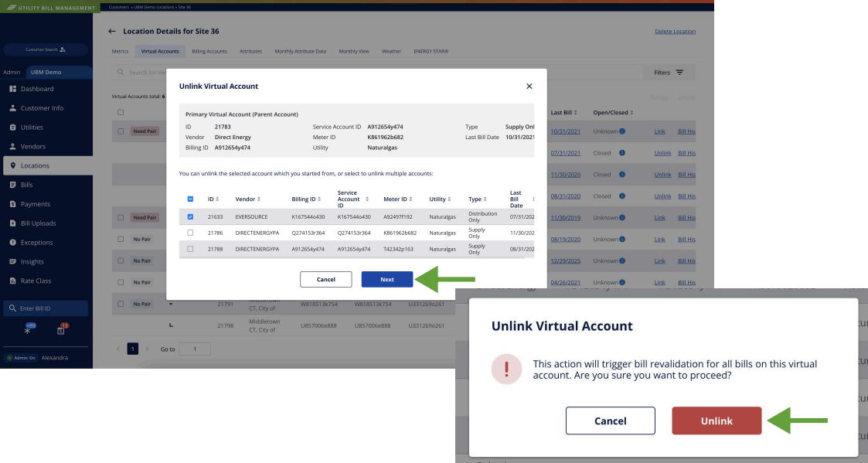The width and height of the screenshot is (868, 463).
Task: Uncheck the EVERSOURCE 21633 row checkbox
Action: tap(190, 217)
